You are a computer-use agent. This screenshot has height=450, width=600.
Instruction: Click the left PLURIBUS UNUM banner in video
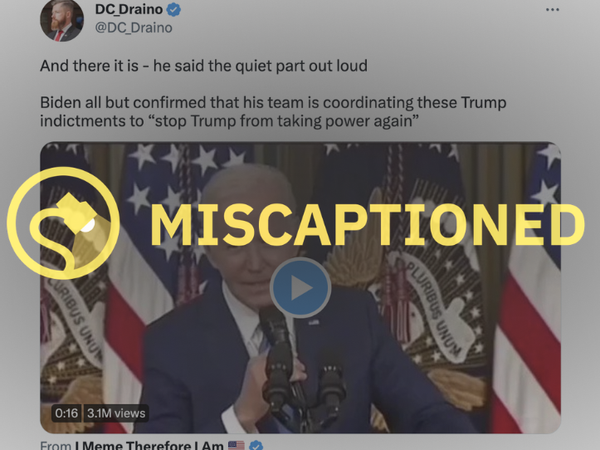click(x=75, y=320)
